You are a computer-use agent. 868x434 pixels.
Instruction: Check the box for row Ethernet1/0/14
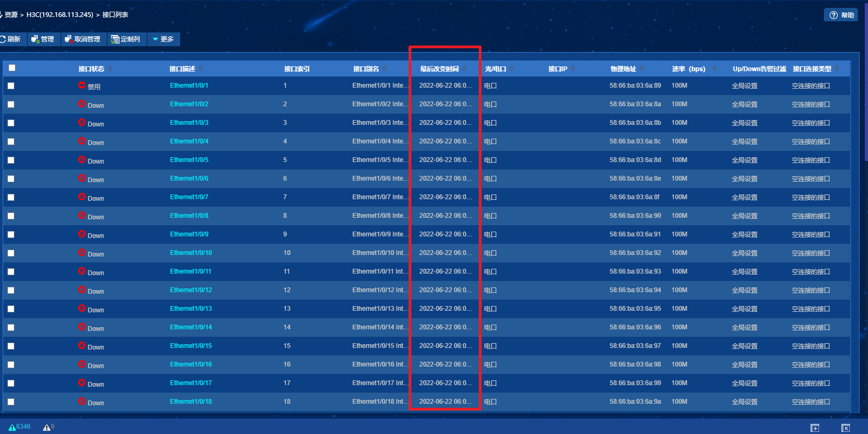pos(11,327)
